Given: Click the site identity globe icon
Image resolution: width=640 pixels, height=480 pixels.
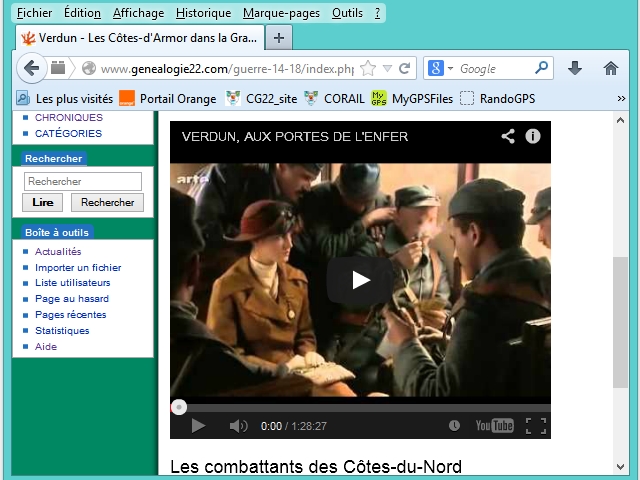Looking at the screenshot, I should point(89,68).
